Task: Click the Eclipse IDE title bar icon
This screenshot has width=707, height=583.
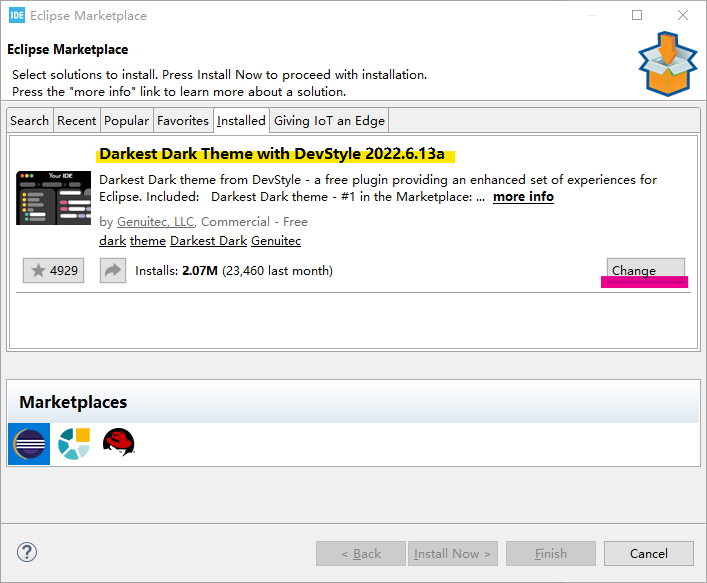Action: [17, 15]
